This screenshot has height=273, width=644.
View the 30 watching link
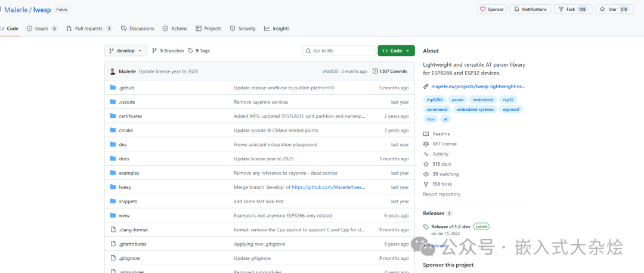coord(441,174)
